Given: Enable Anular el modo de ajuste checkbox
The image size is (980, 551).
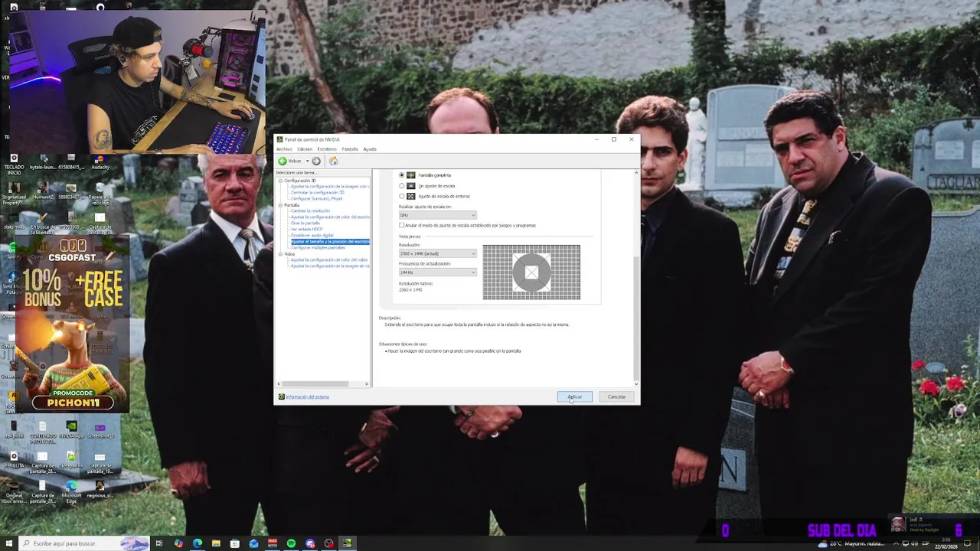Looking at the screenshot, I should (401, 226).
